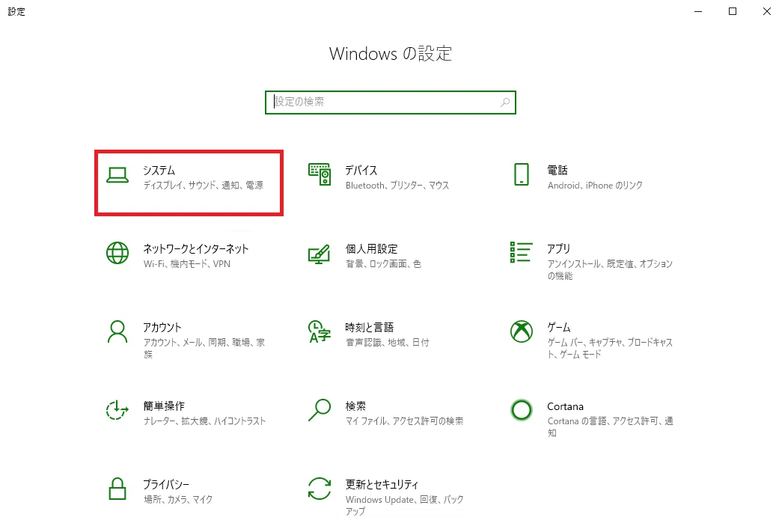Open the アカウント heading

pos(162,327)
